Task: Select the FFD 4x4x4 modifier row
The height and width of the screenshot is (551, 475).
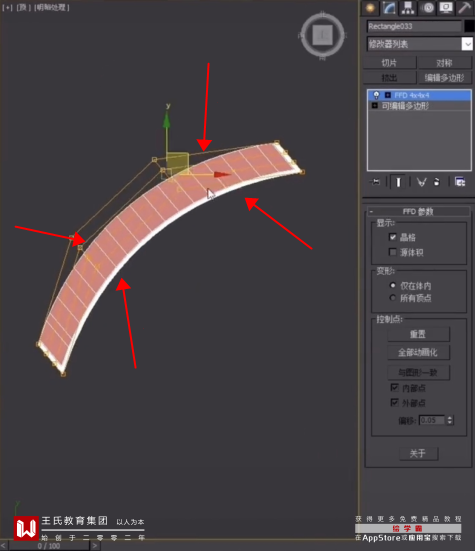Action: coord(419,95)
